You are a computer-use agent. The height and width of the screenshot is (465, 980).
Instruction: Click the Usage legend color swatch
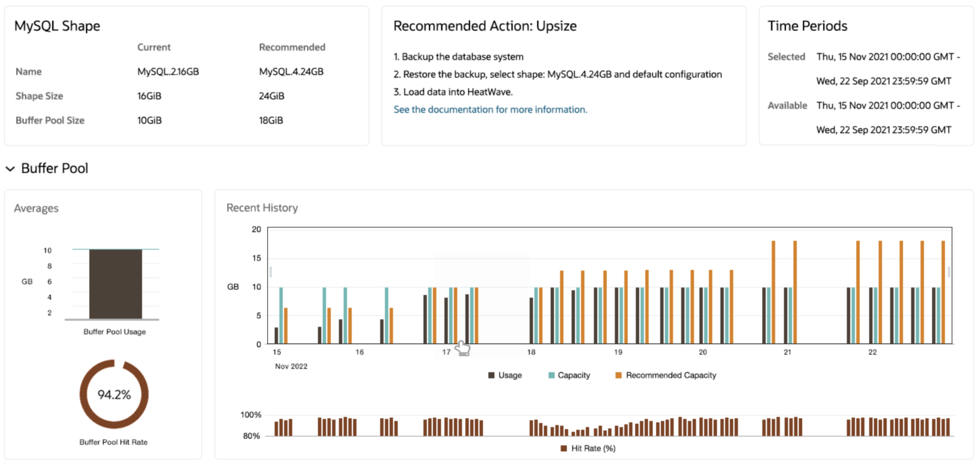pyautogui.click(x=491, y=375)
